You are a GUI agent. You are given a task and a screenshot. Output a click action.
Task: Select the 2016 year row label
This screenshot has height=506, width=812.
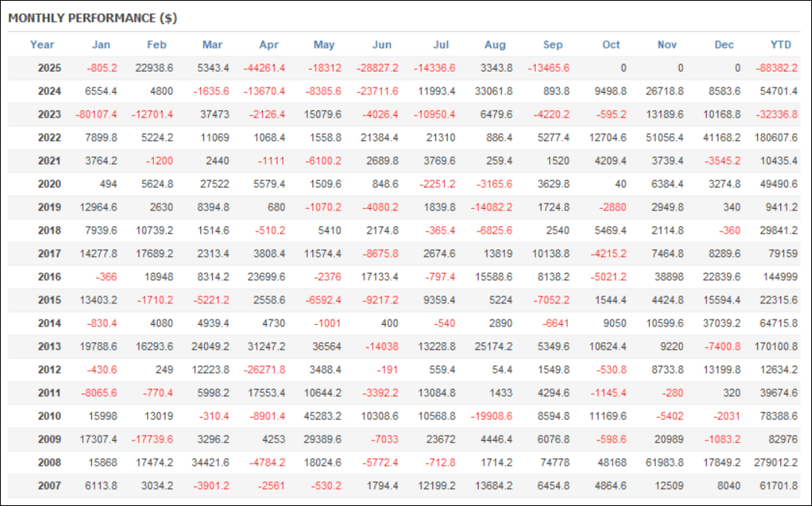pyautogui.click(x=49, y=277)
